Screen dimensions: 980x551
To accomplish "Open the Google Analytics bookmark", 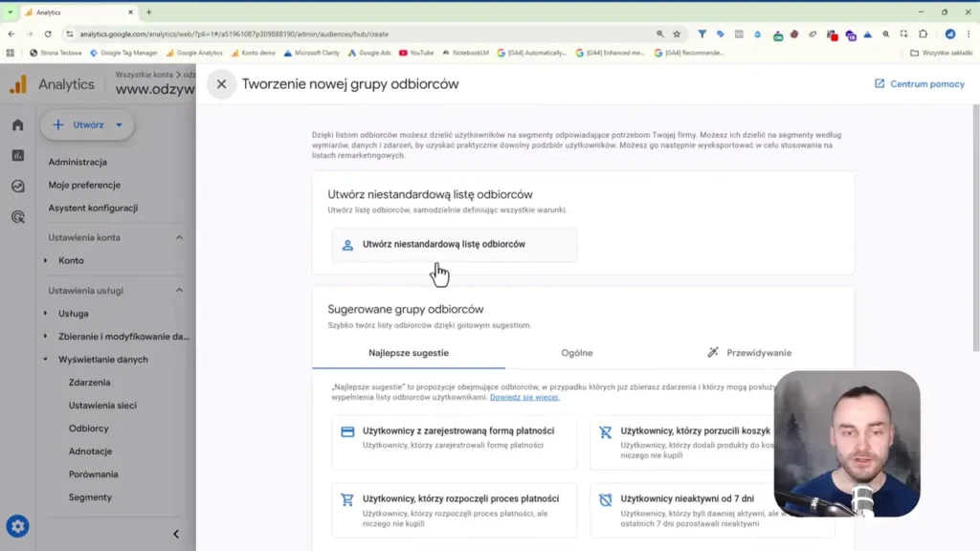I will coord(194,54).
